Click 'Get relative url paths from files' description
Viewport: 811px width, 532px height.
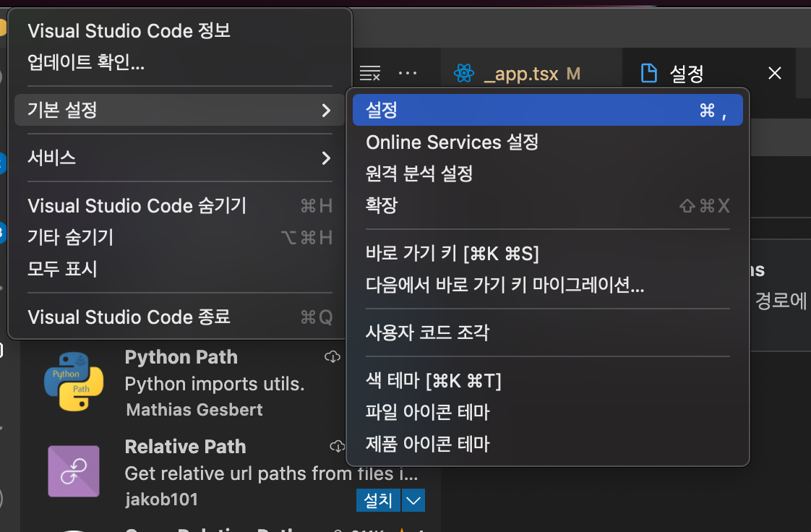point(271,473)
